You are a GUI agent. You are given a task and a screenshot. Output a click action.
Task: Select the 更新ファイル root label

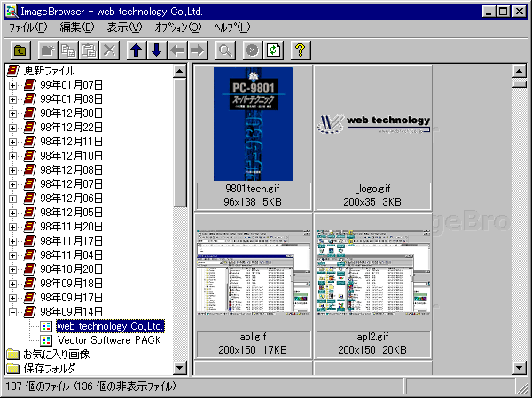(49, 71)
